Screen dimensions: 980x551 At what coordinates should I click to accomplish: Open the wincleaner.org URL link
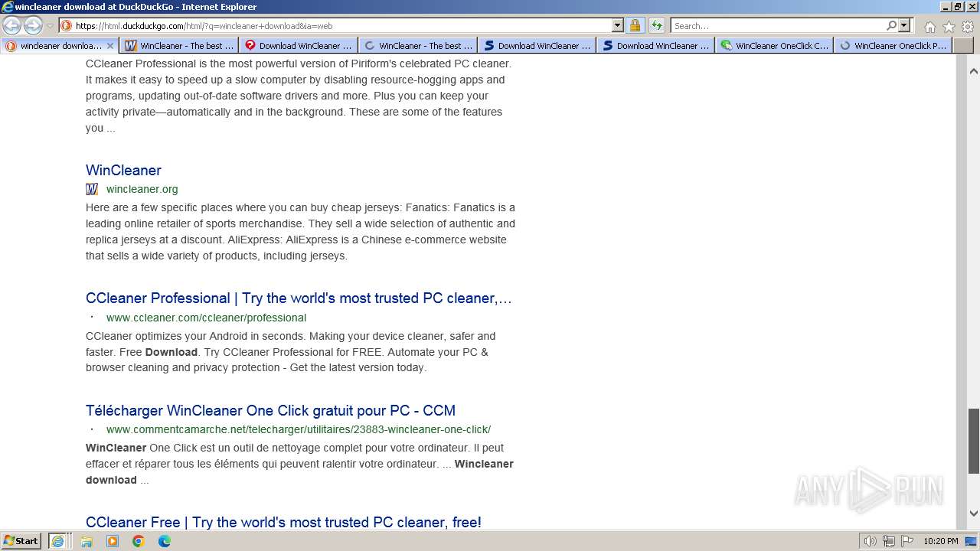click(x=142, y=189)
